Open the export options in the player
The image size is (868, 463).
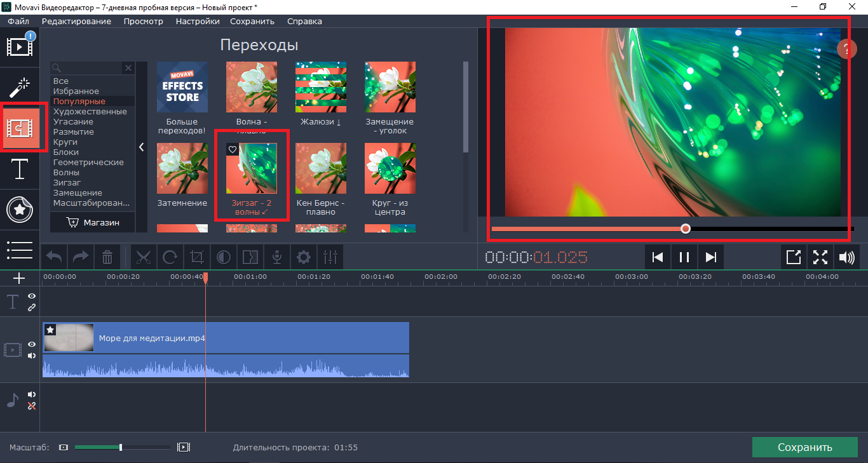pos(794,257)
